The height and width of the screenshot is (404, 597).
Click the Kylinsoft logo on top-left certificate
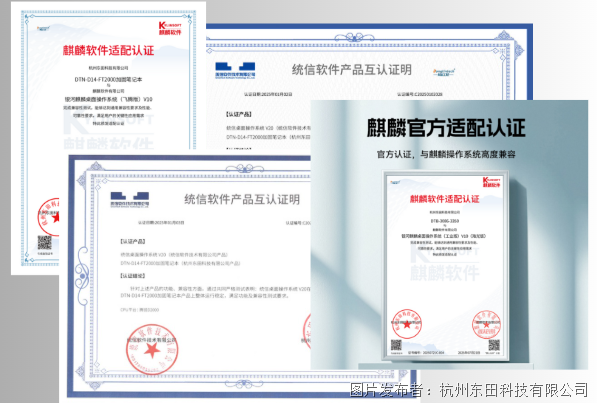pyautogui.click(x=170, y=29)
